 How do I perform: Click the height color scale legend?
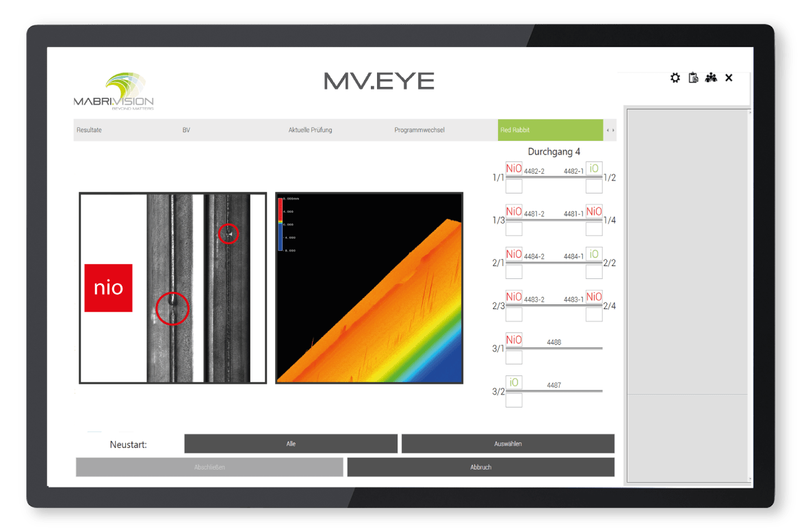281,224
